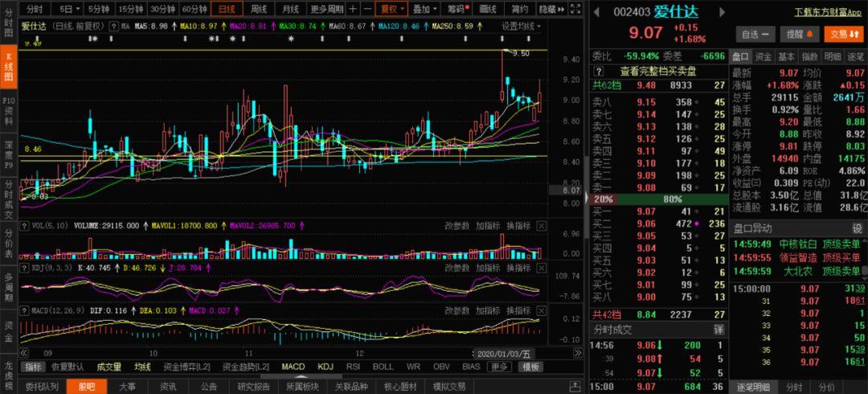Open 复权 adjustment dropdown
Screen dimensions: 868x394
click(x=392, y=9)
